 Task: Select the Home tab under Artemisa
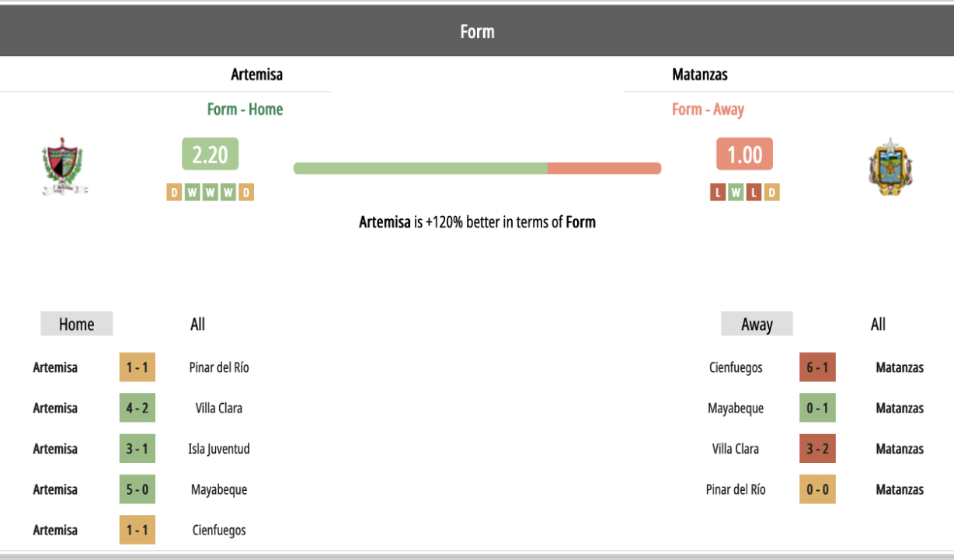pos(76,324)
